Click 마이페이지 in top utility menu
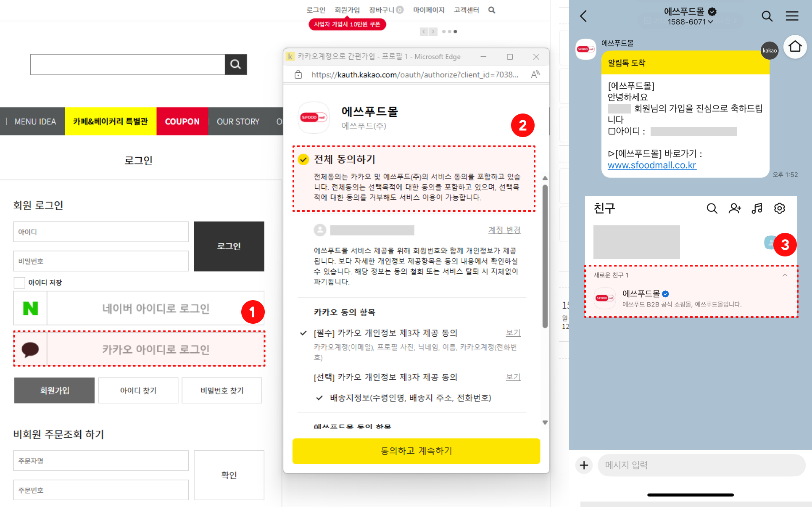The height and width of the screenshot is (507, 812). [429, 10]
